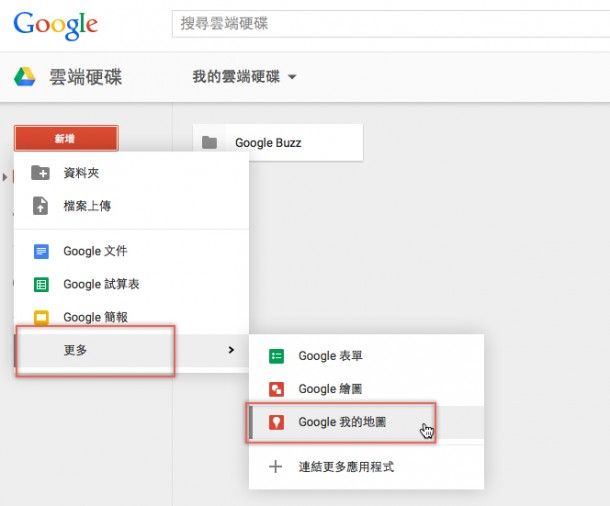Select the 更多 menu entry
610x506 pixels.
(x=75, y=350)
